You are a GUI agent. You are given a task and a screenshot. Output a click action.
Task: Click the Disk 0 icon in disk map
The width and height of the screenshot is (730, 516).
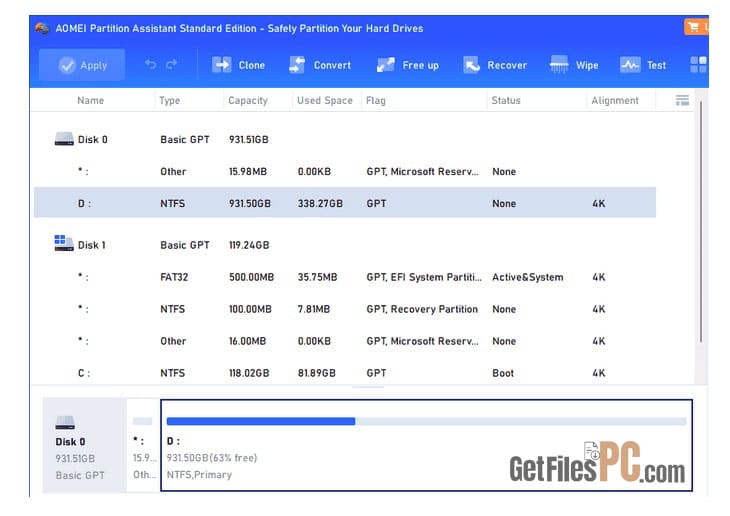(x=65, y=423)
